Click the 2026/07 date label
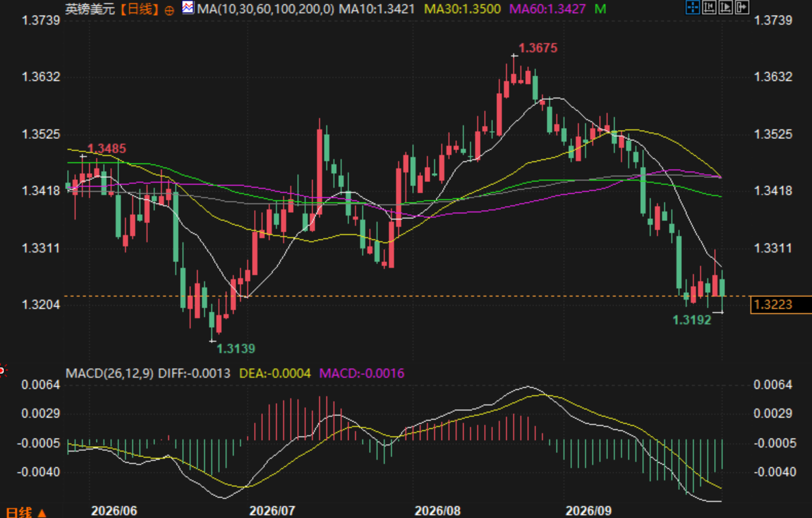The image size is (812, 518). 272,510
